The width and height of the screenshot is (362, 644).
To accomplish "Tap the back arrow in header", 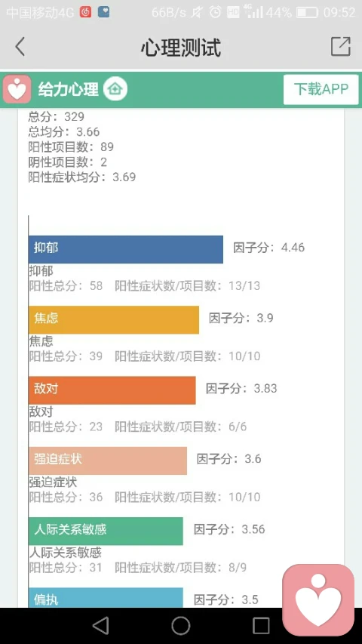I will tap(20, 46).
